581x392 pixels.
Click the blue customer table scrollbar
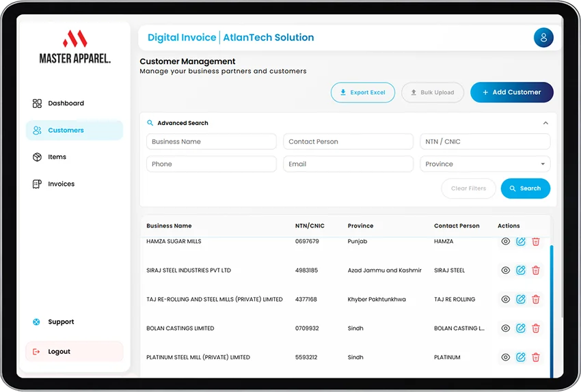tap(552, 311)
